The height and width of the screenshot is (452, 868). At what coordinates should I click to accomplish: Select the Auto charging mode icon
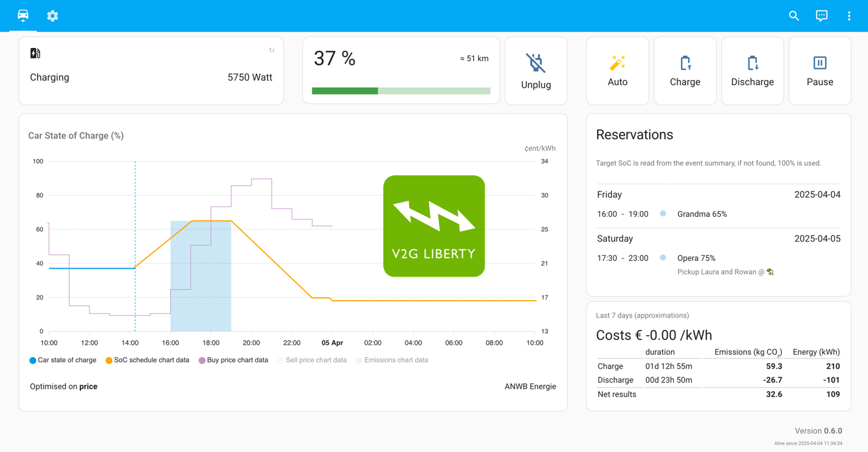click(x=617, y=63)
